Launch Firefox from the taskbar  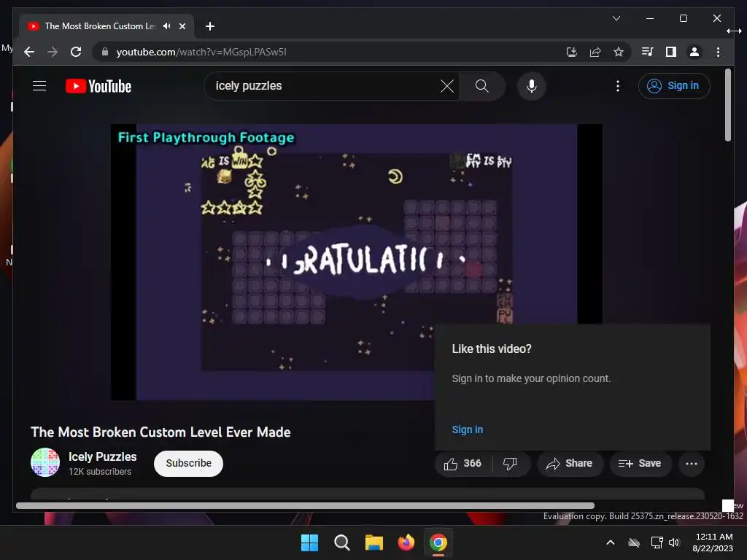click(406, 542)
